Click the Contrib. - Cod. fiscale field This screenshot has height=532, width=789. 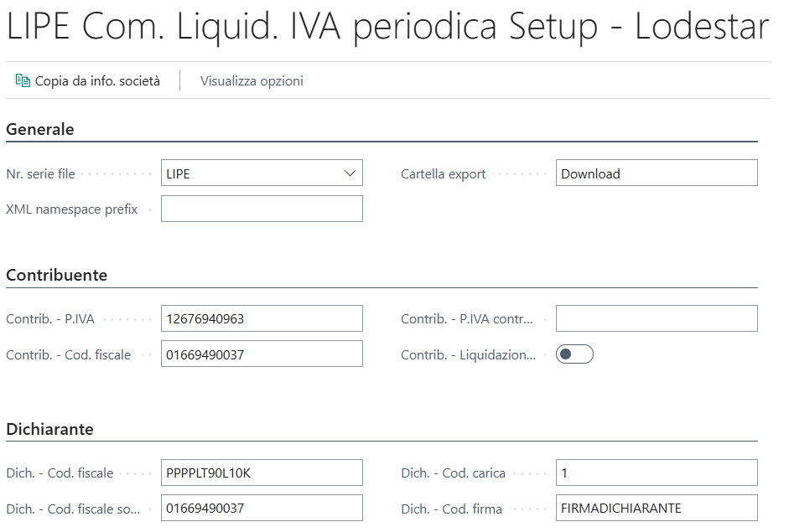point(261,354)
